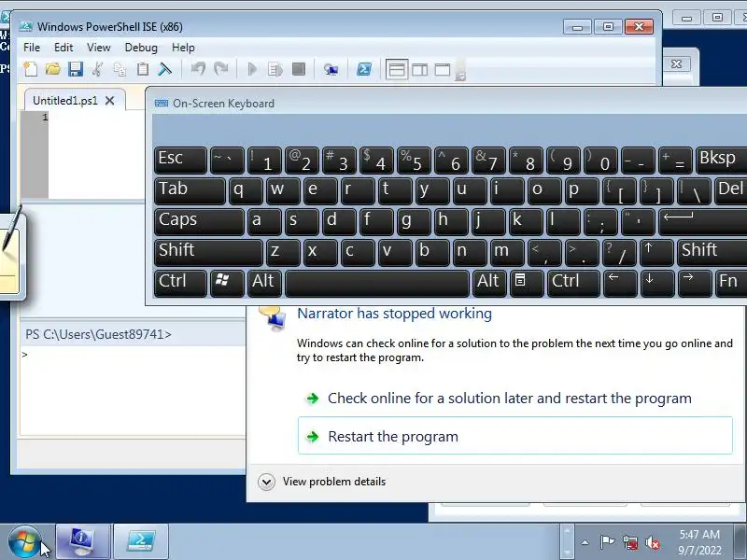Click the number 5 key
The width and height of the screenshot is (747, 560).
point(414,160)
